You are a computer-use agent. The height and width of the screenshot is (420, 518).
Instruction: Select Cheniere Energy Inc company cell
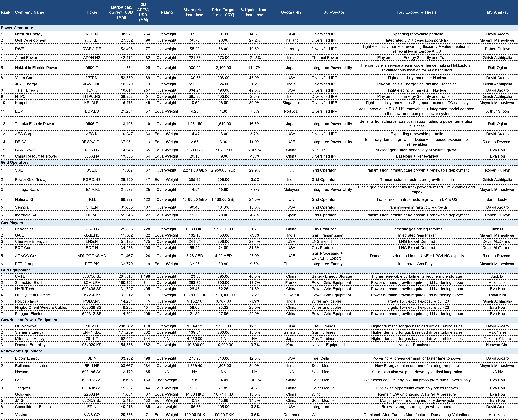click(33, 242)
